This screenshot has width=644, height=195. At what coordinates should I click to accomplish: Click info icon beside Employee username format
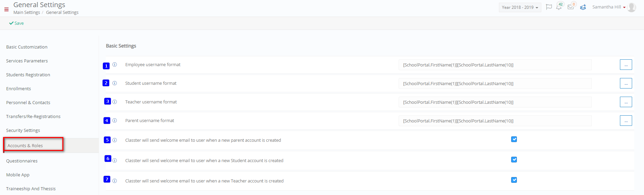(x=115, y=64)
